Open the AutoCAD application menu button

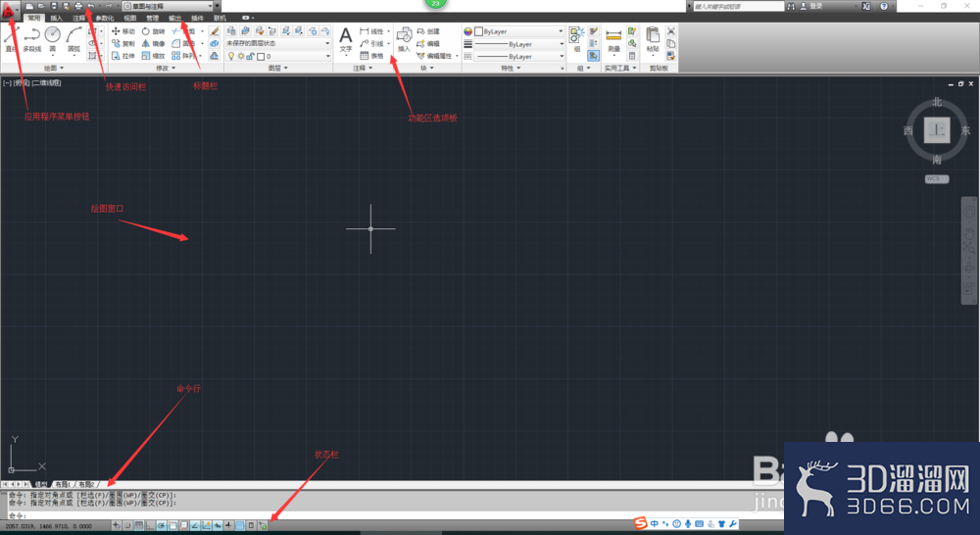click(x=9, y=10)
